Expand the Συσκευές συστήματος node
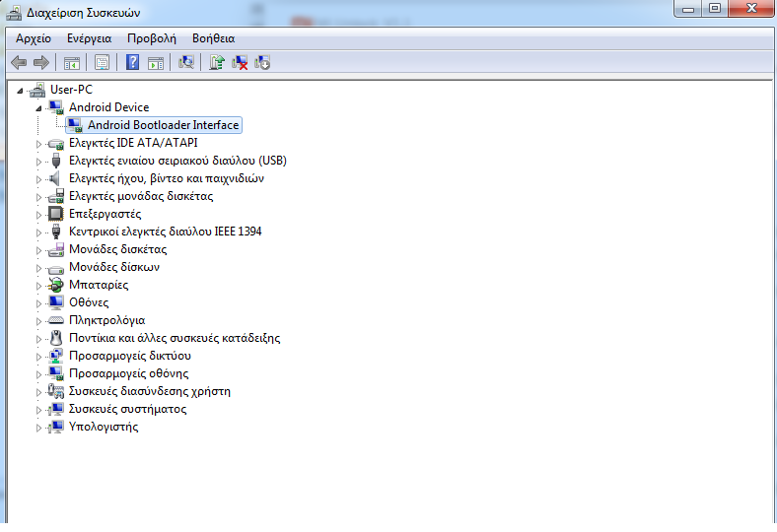Image resolution: width=777 pixels, height=532 pixels. tap(38, 410)
